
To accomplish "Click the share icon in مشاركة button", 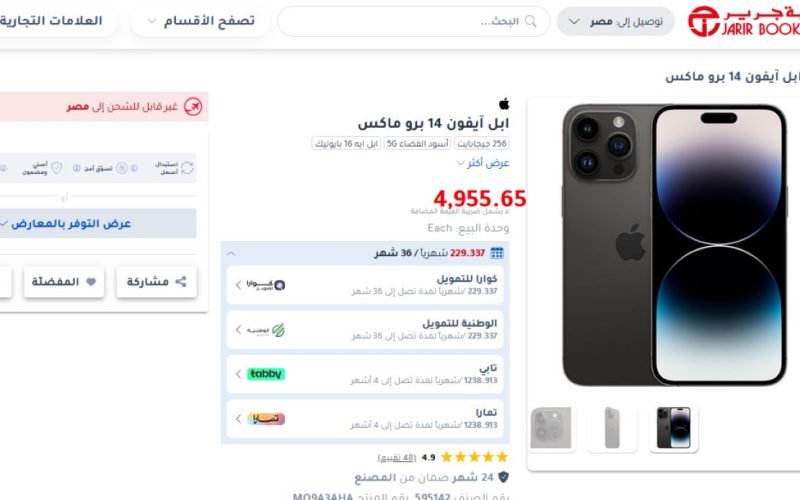I will (181, 282).
